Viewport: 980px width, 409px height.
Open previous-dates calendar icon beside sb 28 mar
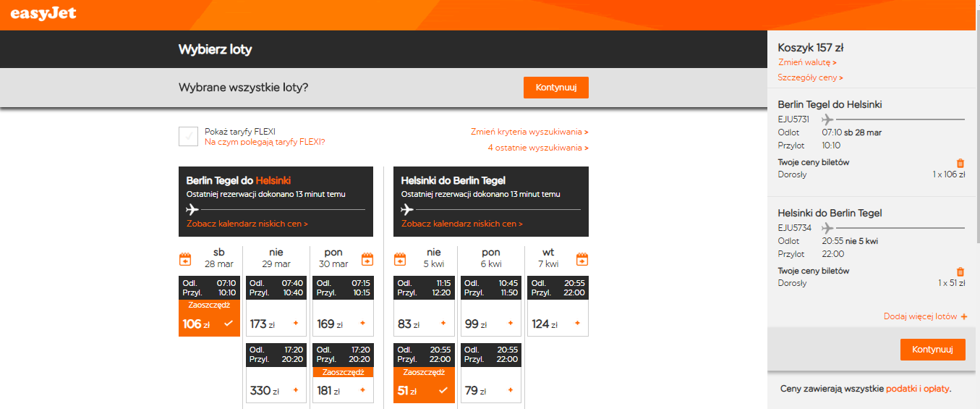coord(185,259)
